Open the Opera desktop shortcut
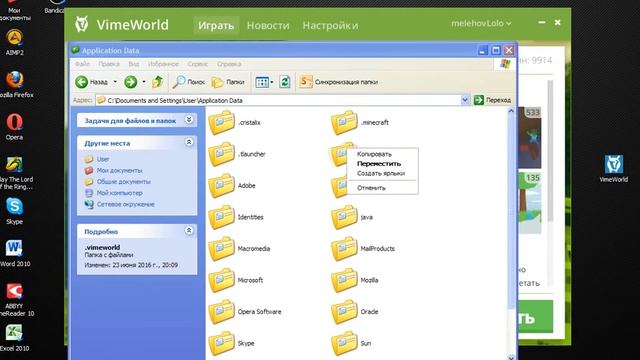 (x=14, y=127)
